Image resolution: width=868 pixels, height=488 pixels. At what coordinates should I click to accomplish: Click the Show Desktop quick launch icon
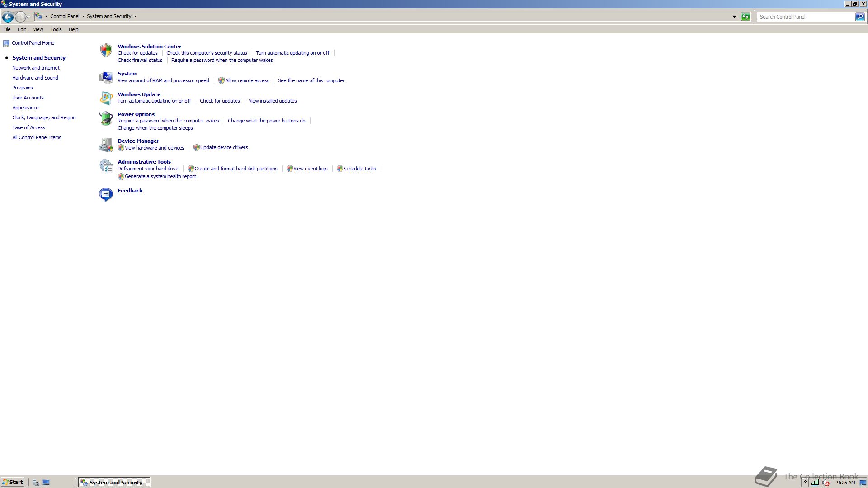(x=46, y=482)
